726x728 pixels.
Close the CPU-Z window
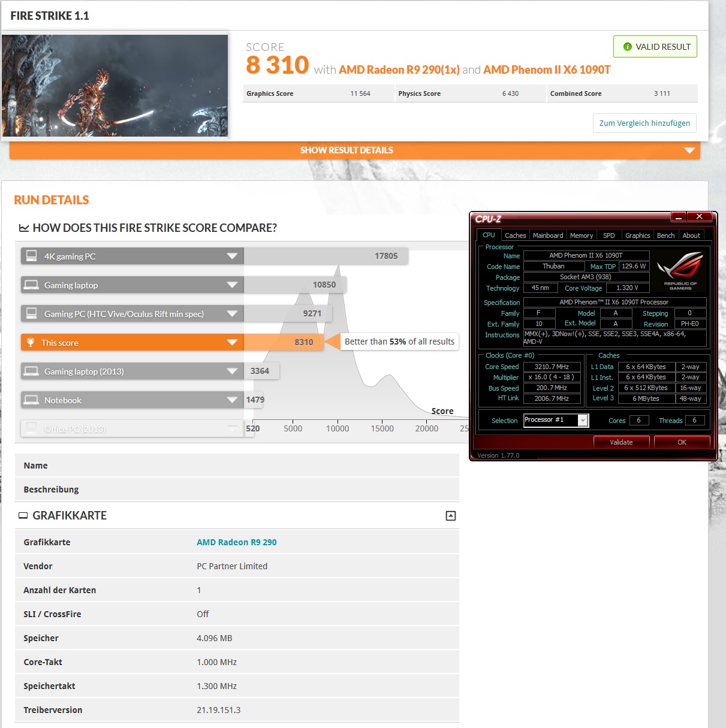699,216
